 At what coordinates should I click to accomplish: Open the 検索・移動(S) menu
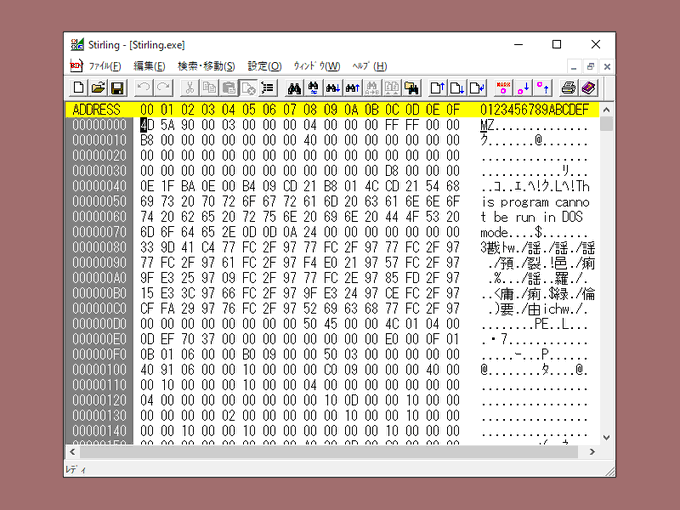tap(206, 66)
